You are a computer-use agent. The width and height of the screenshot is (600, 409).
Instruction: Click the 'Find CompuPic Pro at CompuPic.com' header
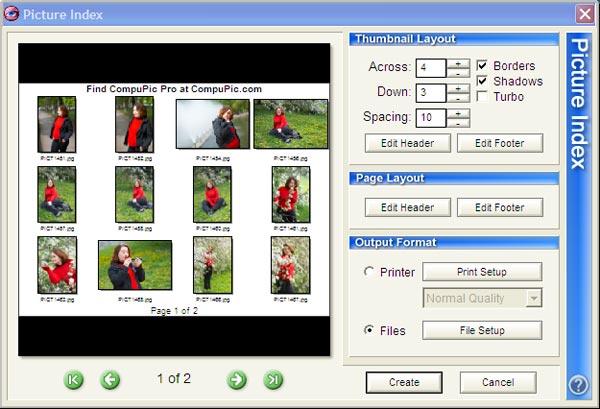[174, 89]
